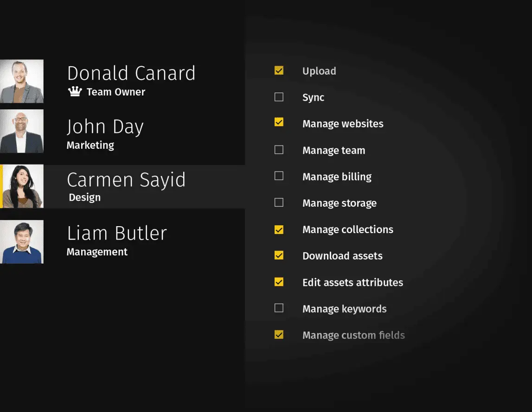Screen dimensions: 532x412
Task: Toggle the Edit assets attributes checkbox
Action: (x=279, y=282)
